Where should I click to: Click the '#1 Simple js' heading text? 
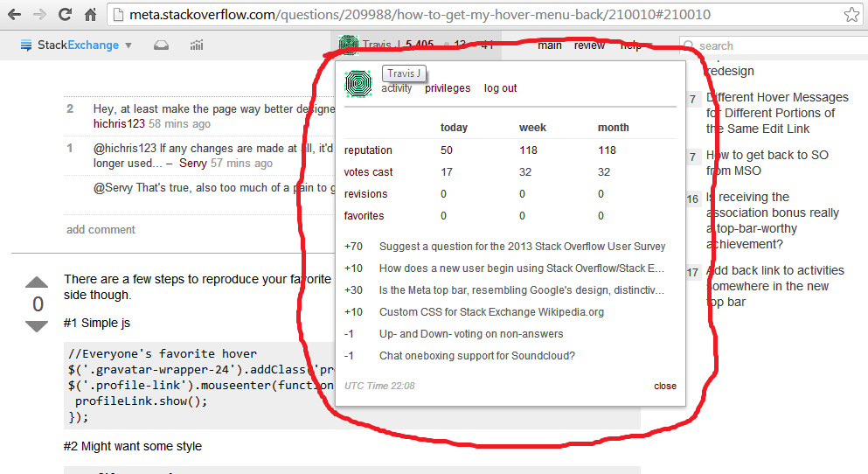coord(97,323)
